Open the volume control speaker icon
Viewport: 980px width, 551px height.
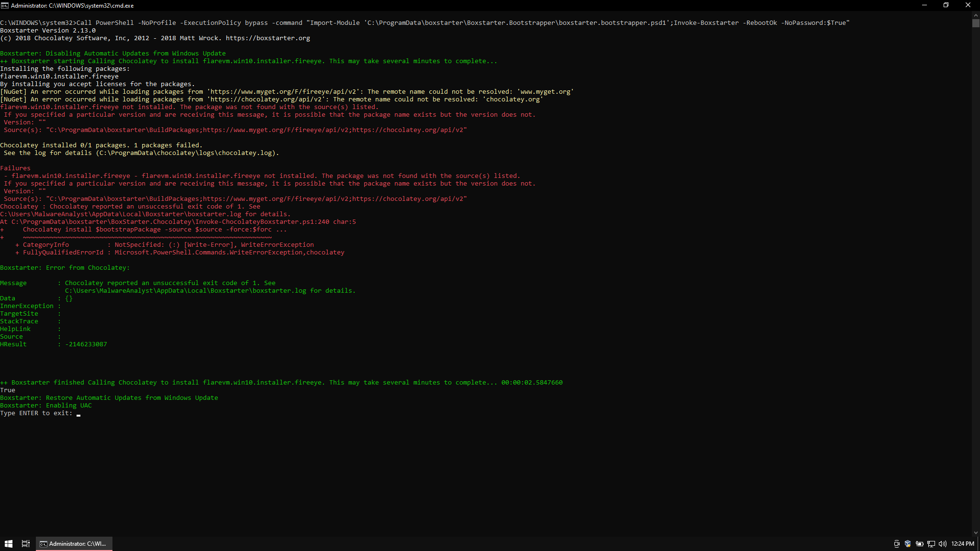click(942, 544)
